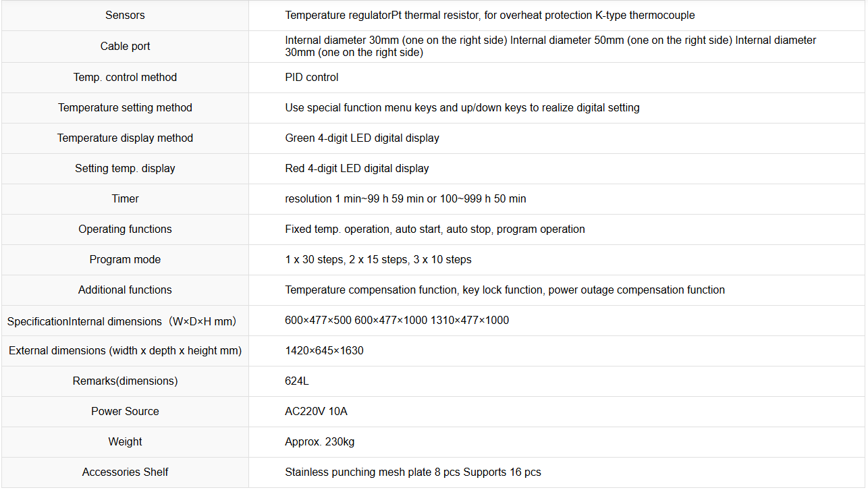This screenshot has height=490, width=868.
Task: Click Green 4-digit LED digital display text
Action: pos(362,138)
